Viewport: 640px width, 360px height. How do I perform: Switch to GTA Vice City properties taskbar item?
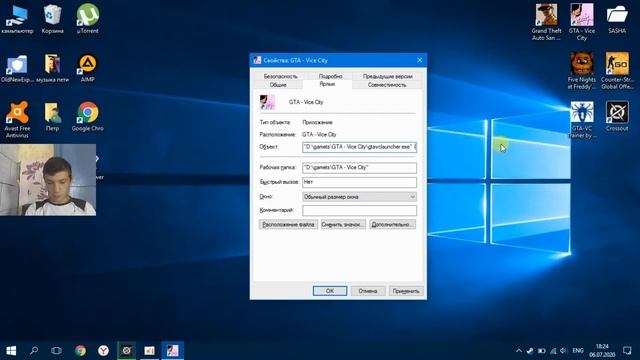coord(172,351)
